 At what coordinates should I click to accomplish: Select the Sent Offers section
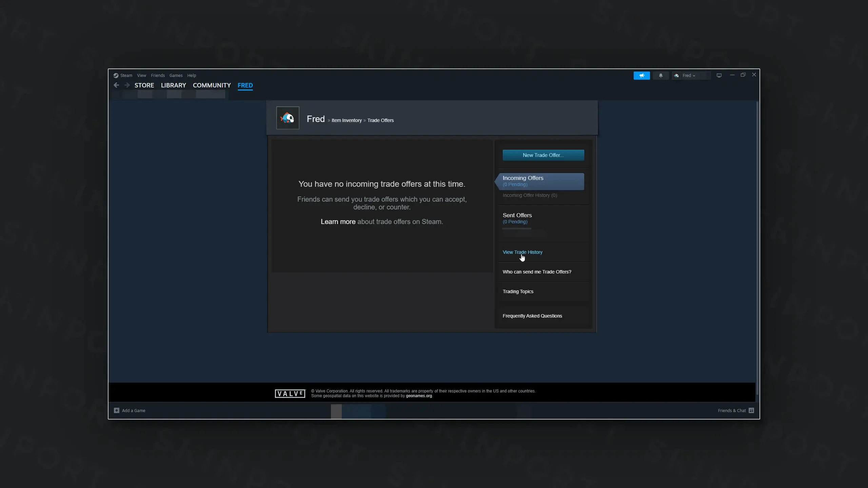(517, 216)
